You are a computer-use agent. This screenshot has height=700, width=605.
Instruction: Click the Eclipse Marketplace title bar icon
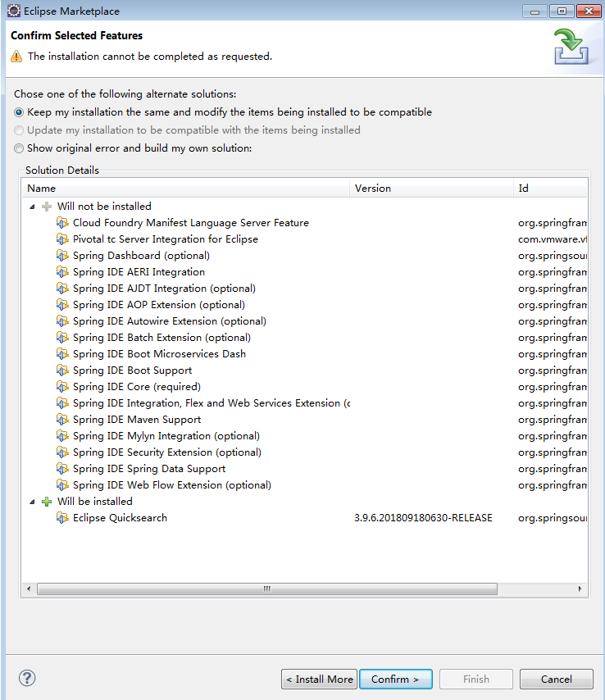(14, 11)
